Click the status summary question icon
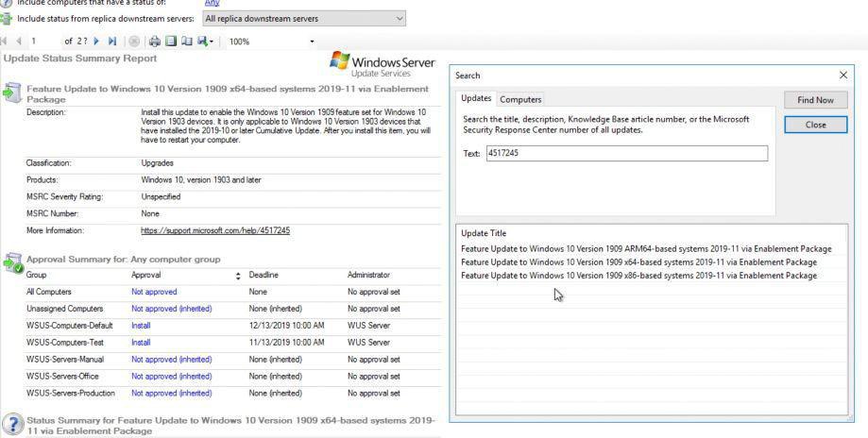This screenshot has width=868, height=438. pyautogui.click(x=12, y=425)
